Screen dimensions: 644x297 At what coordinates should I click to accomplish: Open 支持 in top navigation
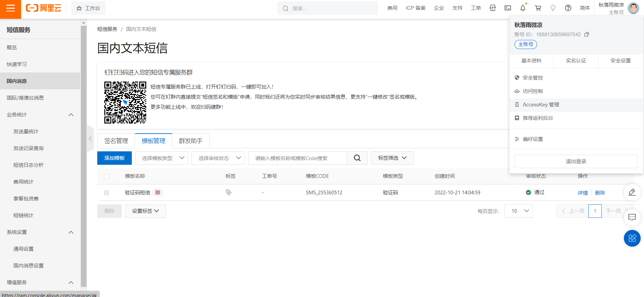(458, 8)
